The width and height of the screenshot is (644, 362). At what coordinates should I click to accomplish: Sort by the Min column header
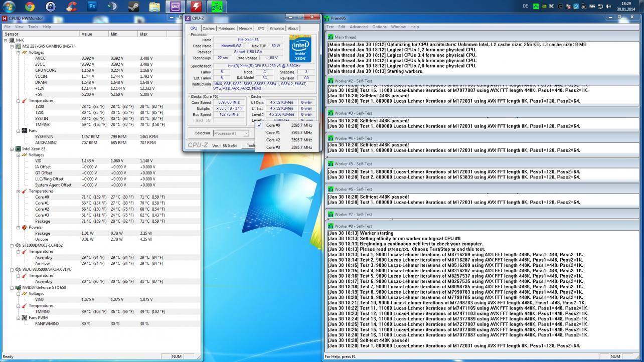click(123, 34)
